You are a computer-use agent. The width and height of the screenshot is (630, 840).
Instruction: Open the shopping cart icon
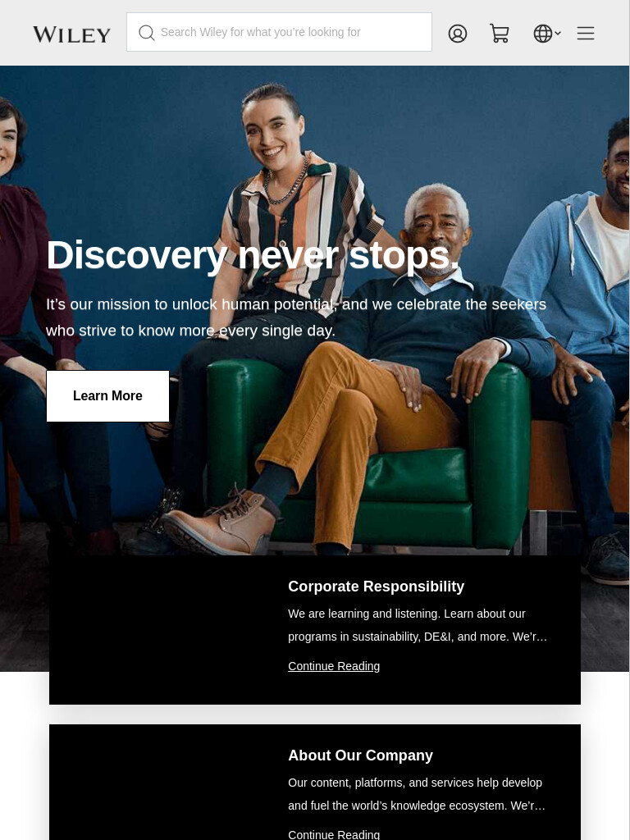(x=500, y=33)
